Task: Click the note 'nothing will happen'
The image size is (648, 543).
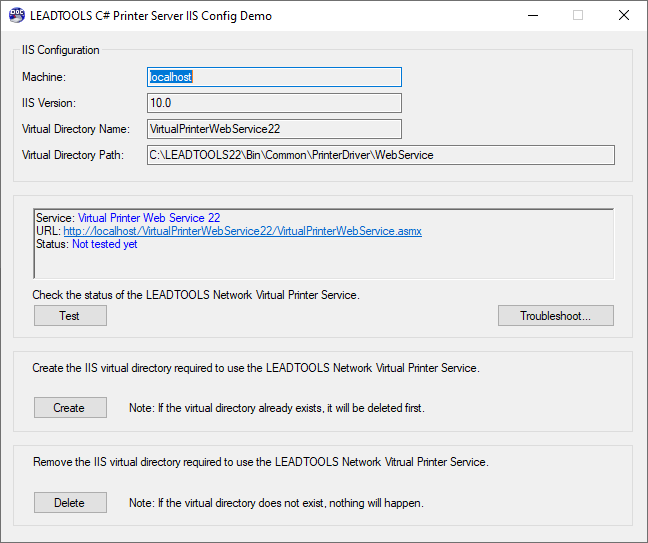Action: pyautogui.click(x=276, y=503)
